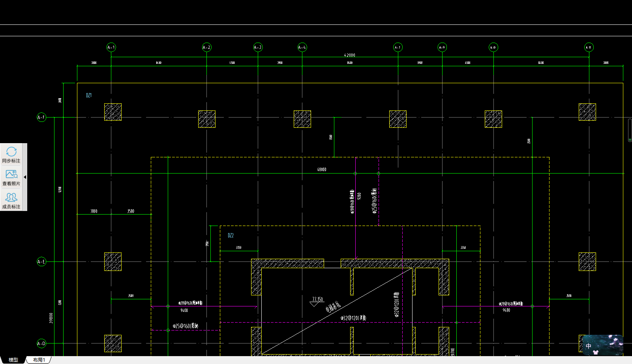The height and width of the screenshot is (364, 632).
Task: Select grid axis bubble A-2
Action: click(206, 47)
